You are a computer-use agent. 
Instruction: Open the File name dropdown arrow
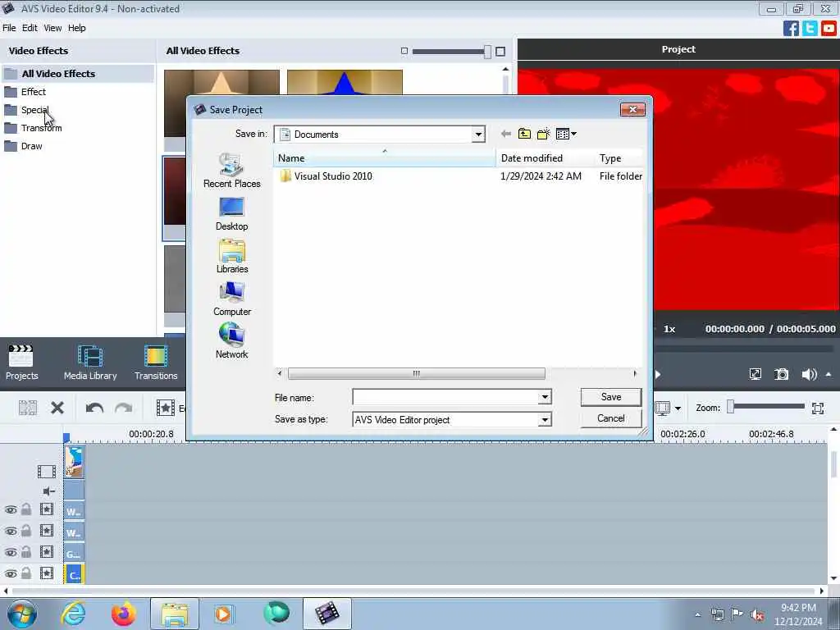pyautogui.click(x=545, y=398)
